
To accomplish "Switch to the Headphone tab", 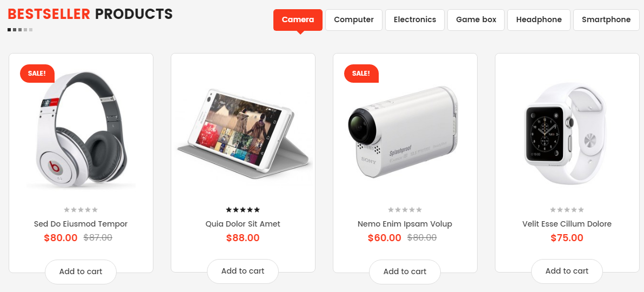I will click(539, 20).
